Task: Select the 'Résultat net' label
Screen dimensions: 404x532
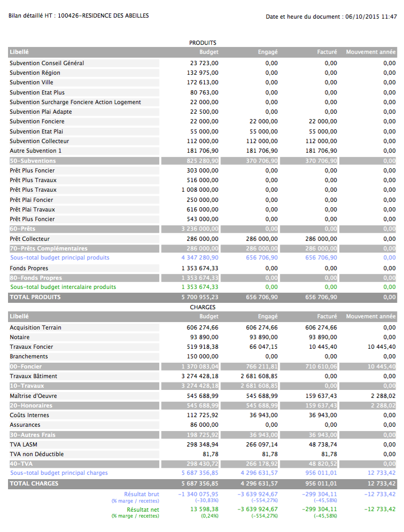Action: coord(143,510)
